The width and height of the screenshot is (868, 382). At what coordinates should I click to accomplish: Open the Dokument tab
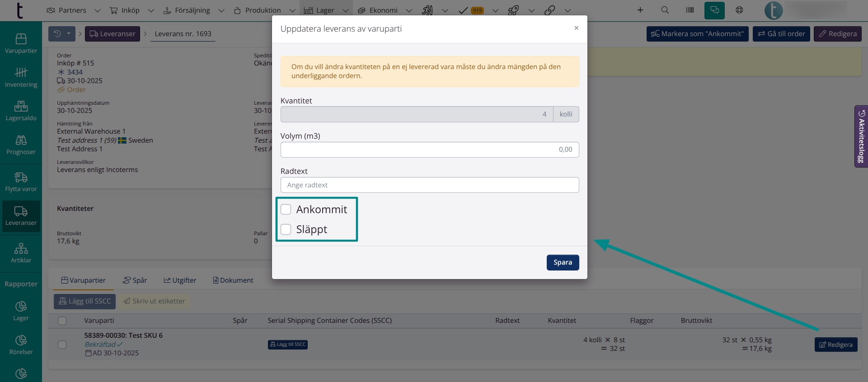pyautogui.click(x=233, y=280)
